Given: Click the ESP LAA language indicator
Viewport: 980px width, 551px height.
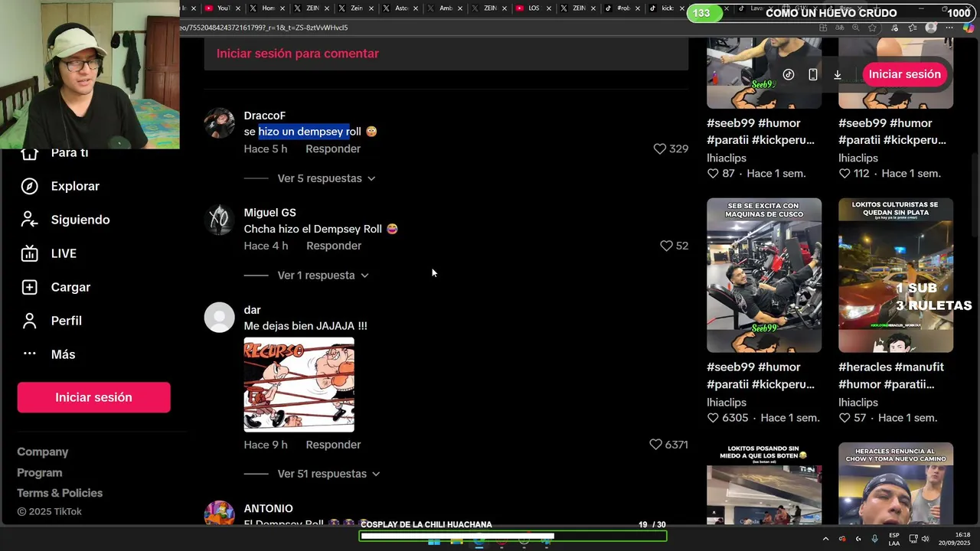Looking at the screenshot, I should tap(894, 539).
